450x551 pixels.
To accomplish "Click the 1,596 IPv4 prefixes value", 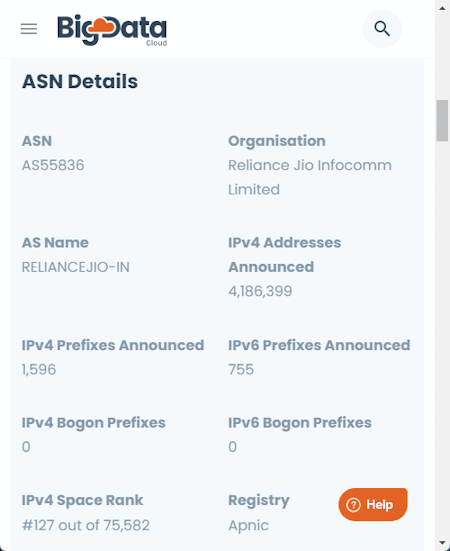I will (x=39, y=370).
